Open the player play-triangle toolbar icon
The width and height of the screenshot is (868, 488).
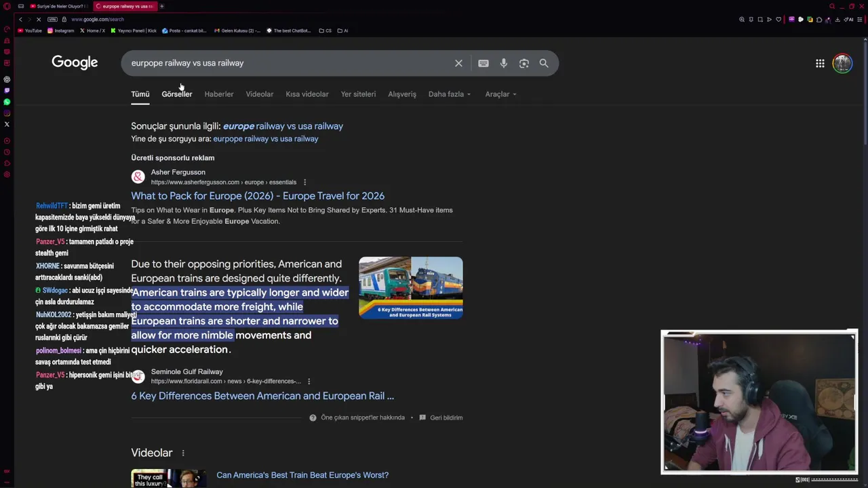(x=769, y=19)
